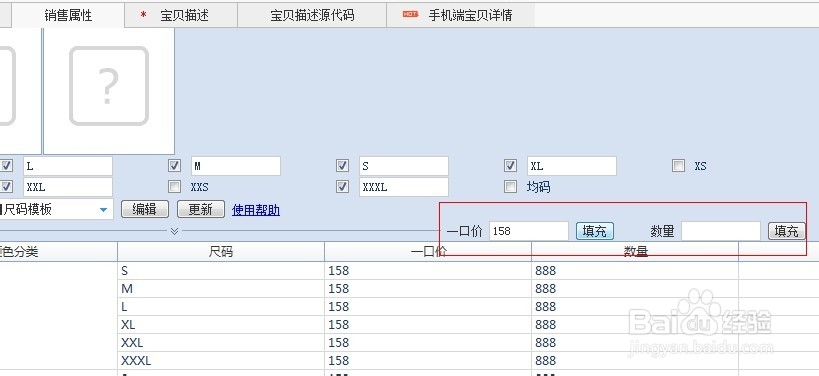Uncheck the XXXL size checkbox

[x=343, y=186]
